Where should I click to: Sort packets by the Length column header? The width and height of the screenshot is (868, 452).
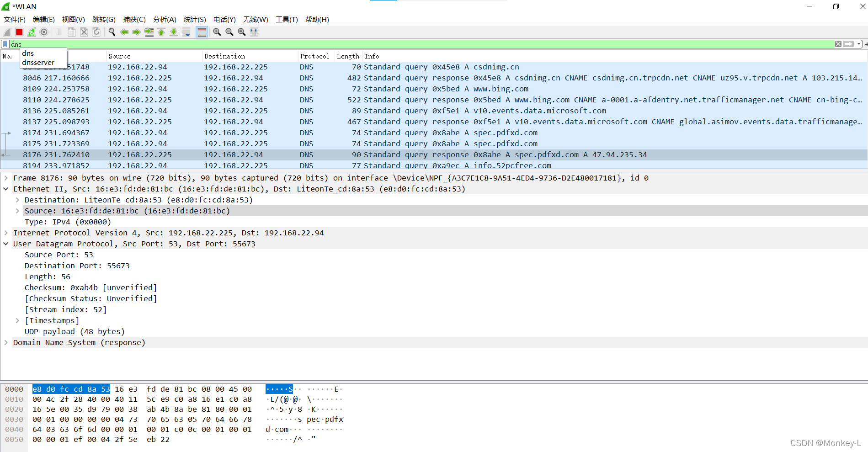348,56
